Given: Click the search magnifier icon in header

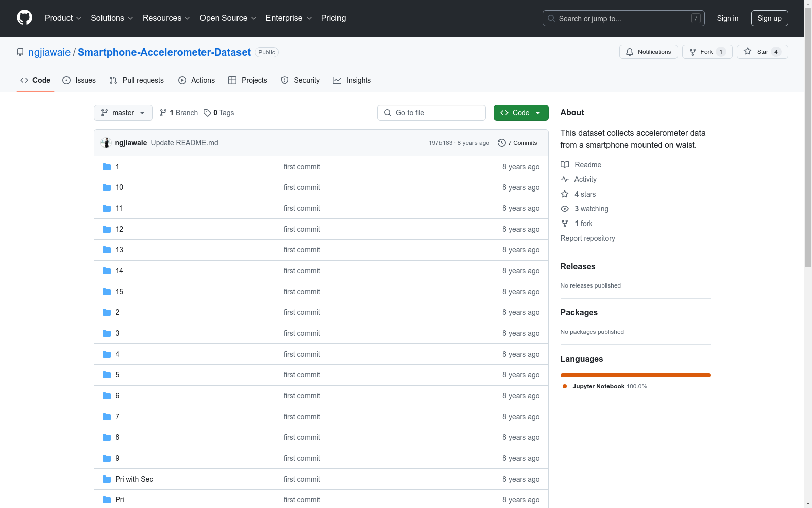Looking at the screenshot, I should coord(551,18).
